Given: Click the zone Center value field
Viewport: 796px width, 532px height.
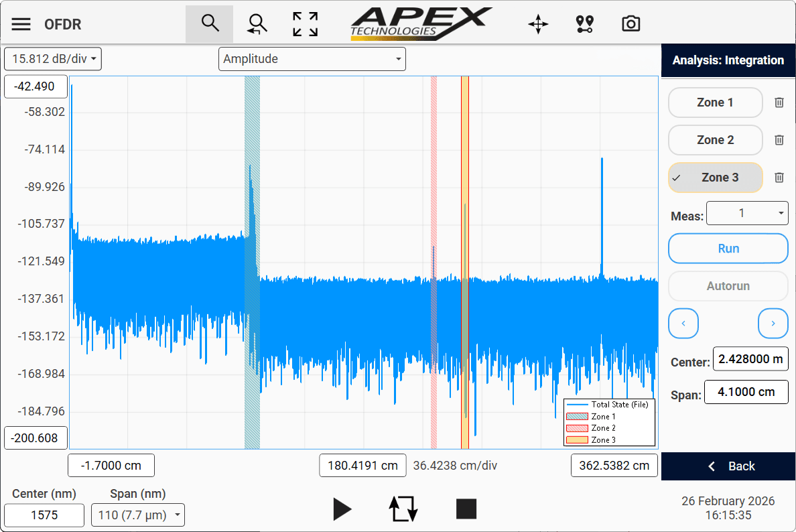Looking at the screenshot, I should click(750, 359).
